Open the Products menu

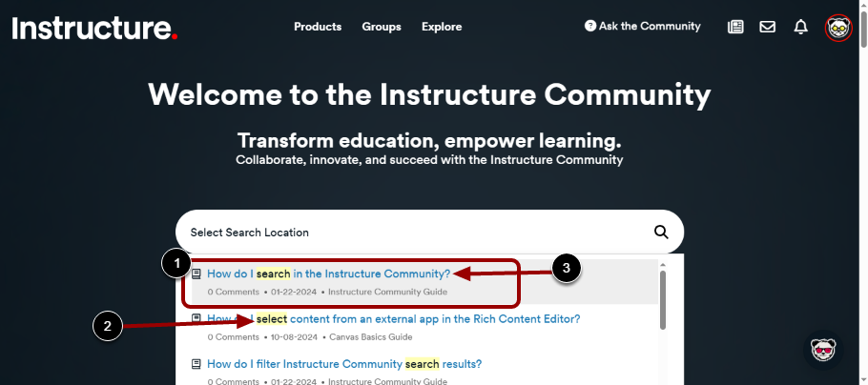[x=318, y=27]
